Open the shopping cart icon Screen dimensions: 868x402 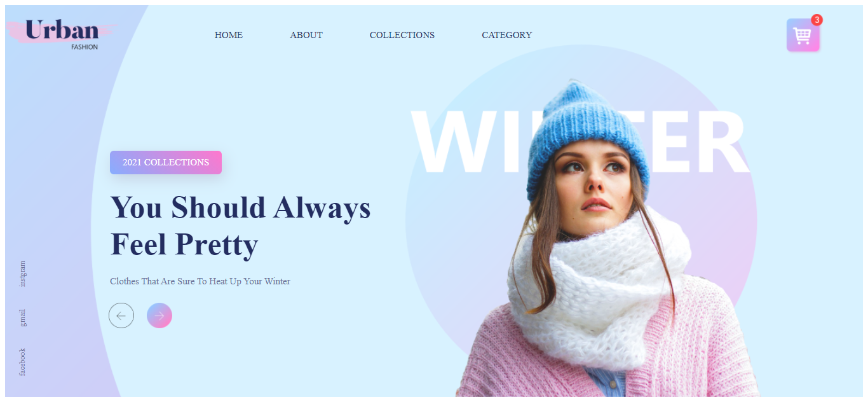[803, 35]
